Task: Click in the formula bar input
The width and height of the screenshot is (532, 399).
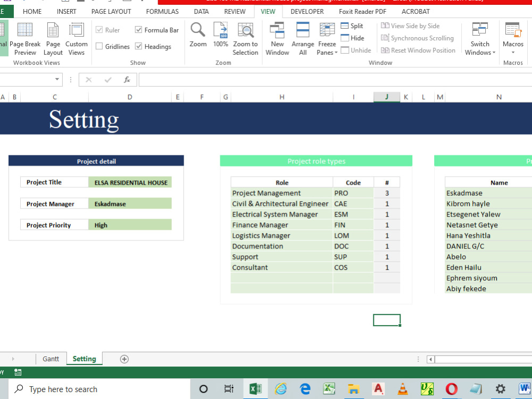Action: pos(335,80)
